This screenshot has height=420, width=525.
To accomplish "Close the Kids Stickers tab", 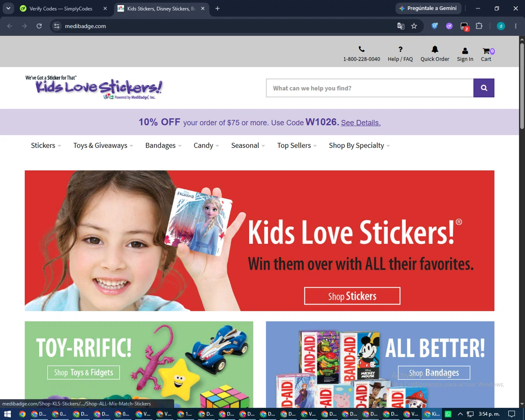I will (203, 8).
